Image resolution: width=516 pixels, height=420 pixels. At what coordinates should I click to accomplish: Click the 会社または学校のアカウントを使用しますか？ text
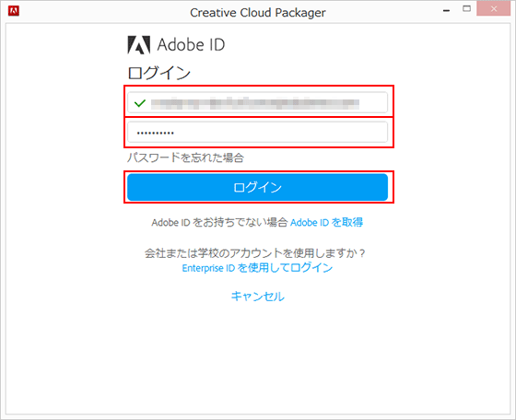(255, 253)
